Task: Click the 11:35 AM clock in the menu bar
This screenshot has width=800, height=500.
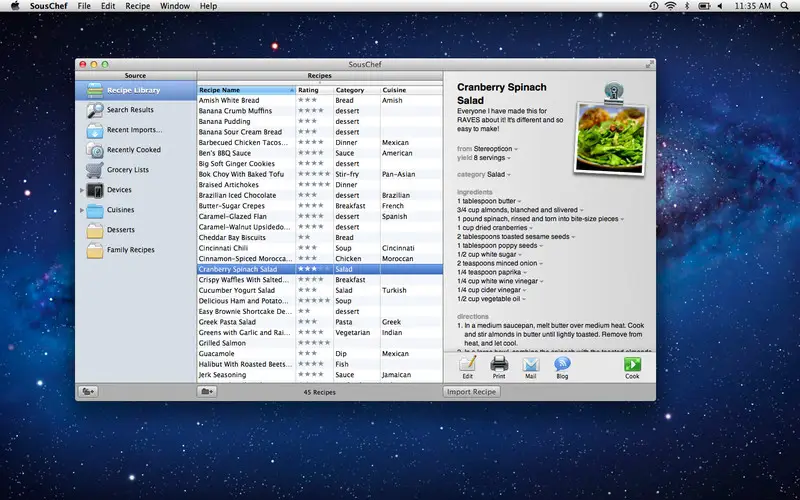Action: click(752, 6)
